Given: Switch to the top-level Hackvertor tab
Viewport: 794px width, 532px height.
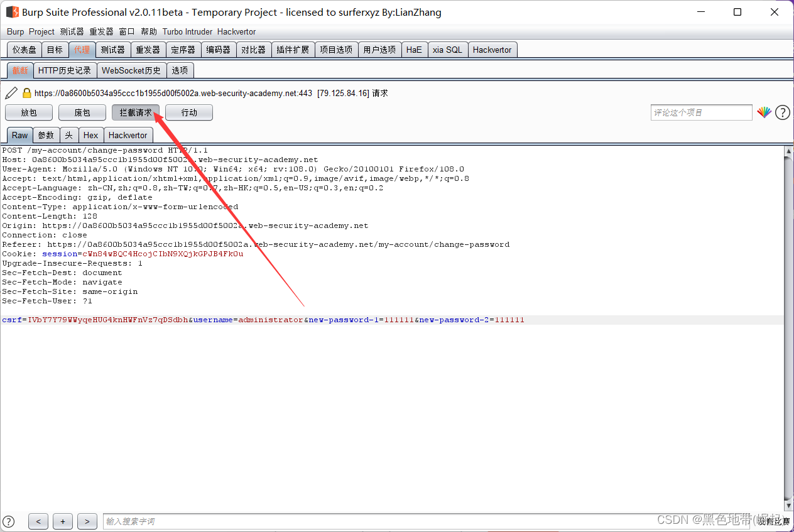Looking at the screenshot, I should [x=492, y=50].
